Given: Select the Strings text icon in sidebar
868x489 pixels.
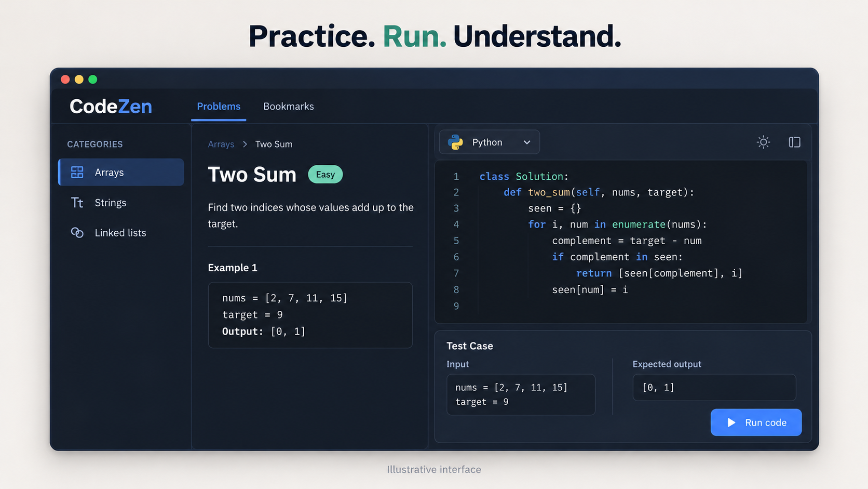Looking at the screenshot, I should coord(77,203).
